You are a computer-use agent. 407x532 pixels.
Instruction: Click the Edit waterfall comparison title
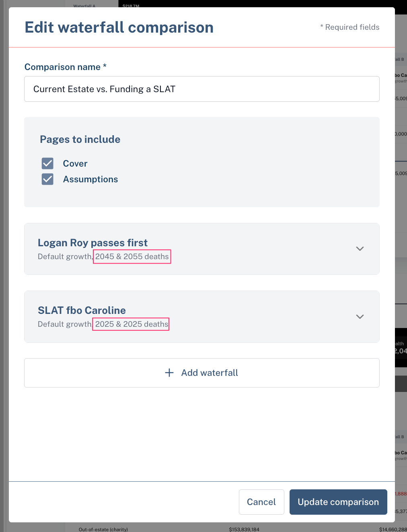pos(119,27)
